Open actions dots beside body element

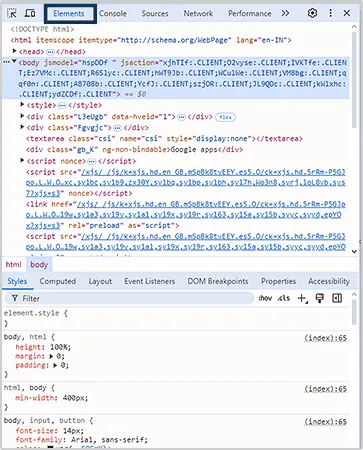(6, 62)
